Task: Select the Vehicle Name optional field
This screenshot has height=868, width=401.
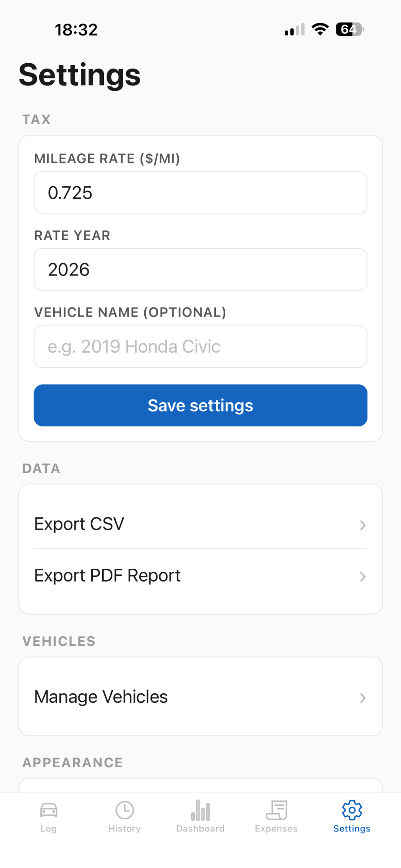Action: pos(200,346)
